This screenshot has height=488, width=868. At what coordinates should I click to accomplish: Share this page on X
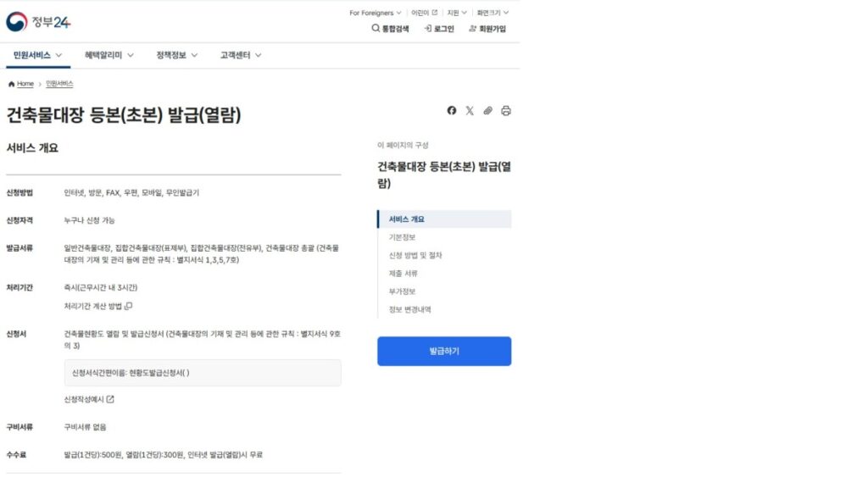point(470,111)
